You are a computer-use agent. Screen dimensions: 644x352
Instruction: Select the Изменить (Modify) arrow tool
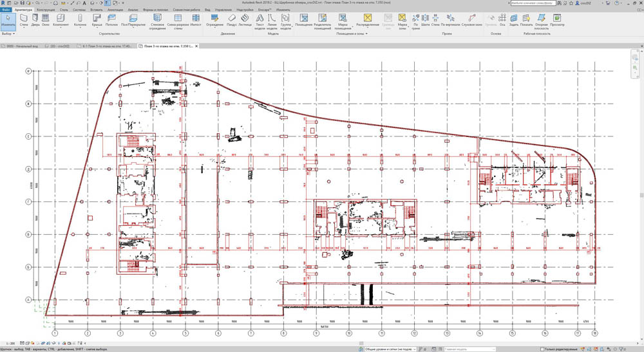click(x=8, y=21)
